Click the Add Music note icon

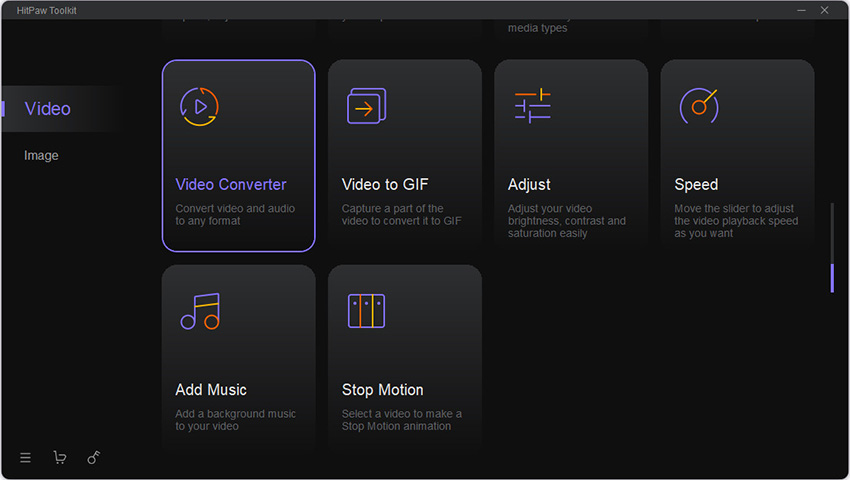coord(200,311)
